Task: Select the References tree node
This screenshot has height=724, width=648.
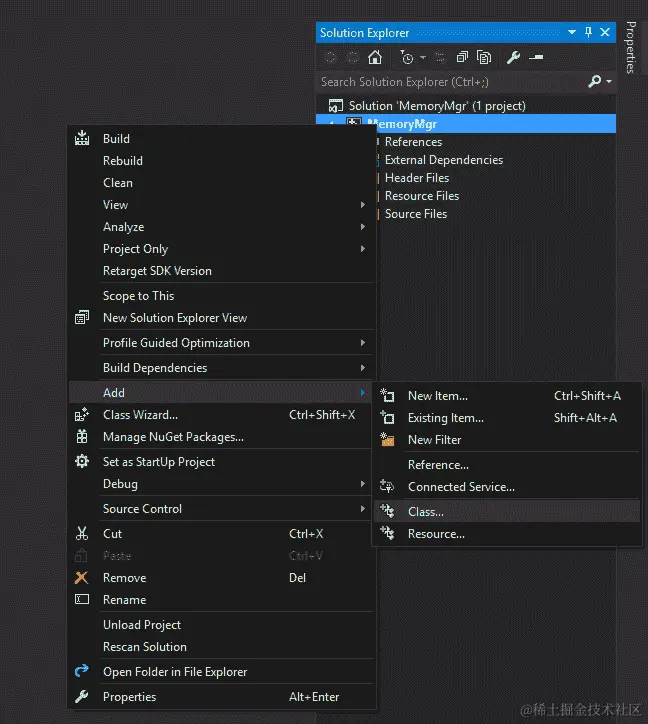Action: point(413,142)
